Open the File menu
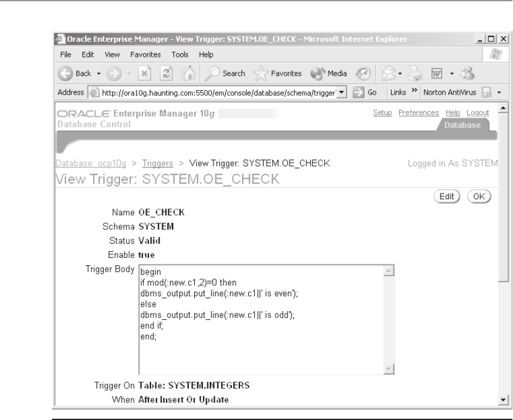 (66, 54)
